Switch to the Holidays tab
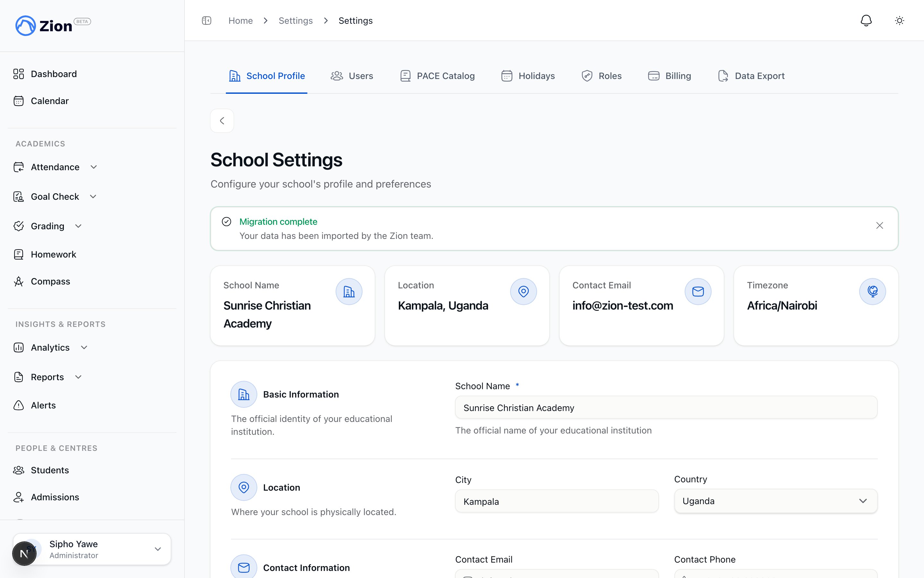Screen dimensions: 924x578 point(528,76)
